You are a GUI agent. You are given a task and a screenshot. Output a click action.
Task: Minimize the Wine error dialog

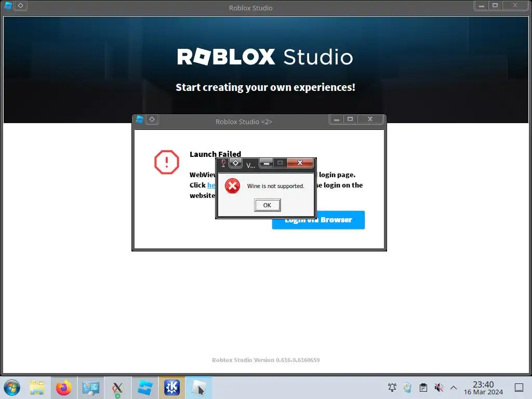[x=267, y=163]
